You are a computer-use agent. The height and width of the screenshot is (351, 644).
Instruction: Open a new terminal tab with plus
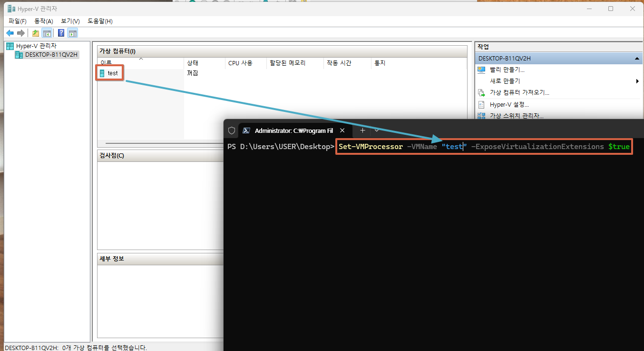tap(362, 130)
